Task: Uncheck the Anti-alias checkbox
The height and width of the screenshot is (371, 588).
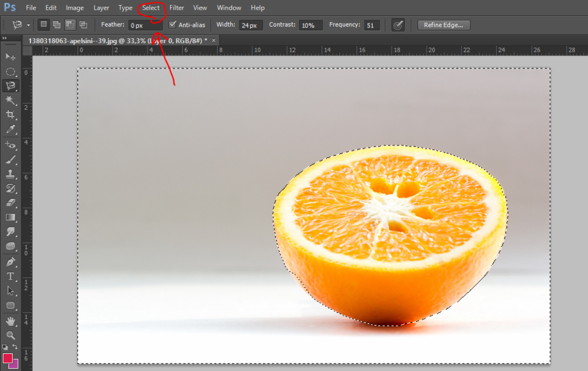Action: coord(172,25)
